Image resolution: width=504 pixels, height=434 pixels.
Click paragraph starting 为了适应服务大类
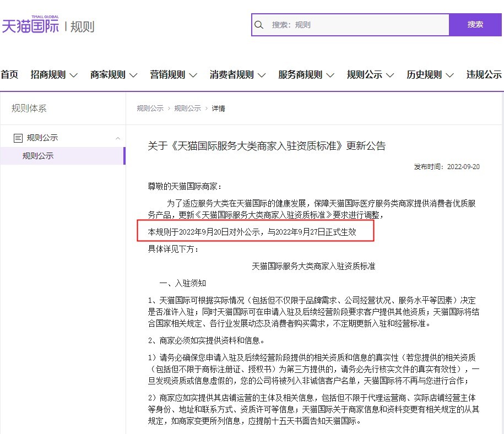tap(312, 209)
